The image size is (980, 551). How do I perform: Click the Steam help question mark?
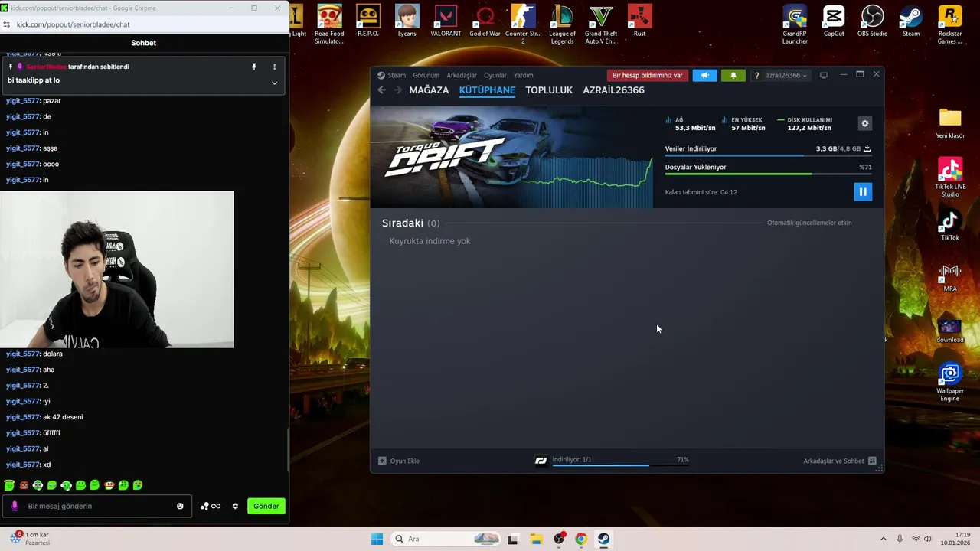(756, 75)
